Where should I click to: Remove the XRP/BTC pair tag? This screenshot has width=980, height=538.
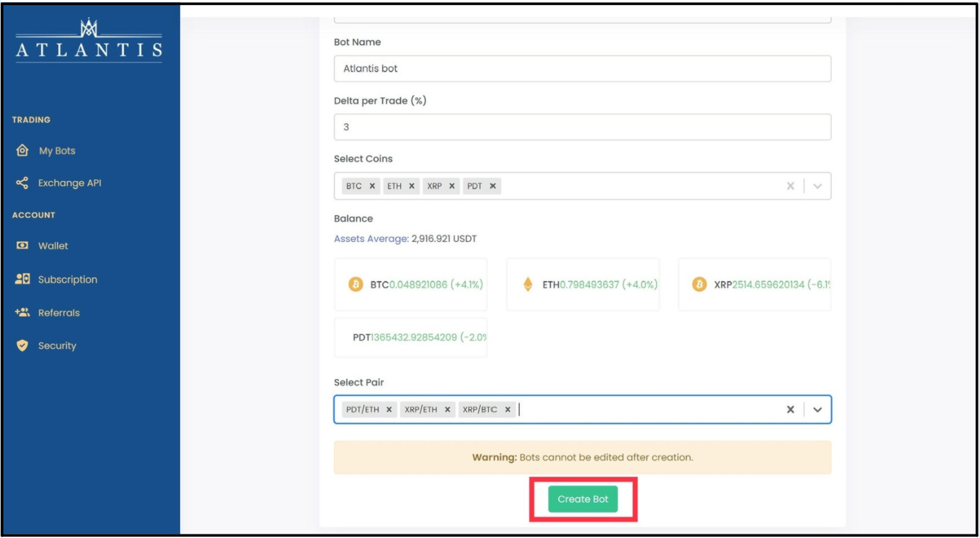pos(508,410)
